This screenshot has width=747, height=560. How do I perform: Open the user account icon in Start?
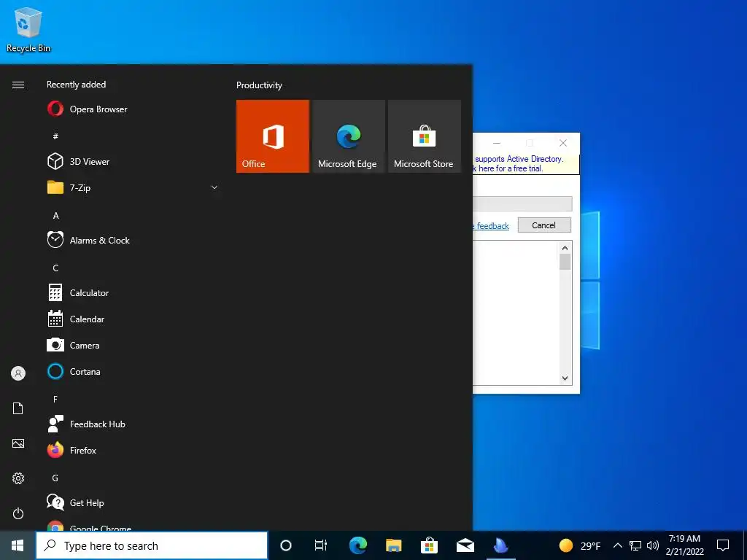(18, 373)
